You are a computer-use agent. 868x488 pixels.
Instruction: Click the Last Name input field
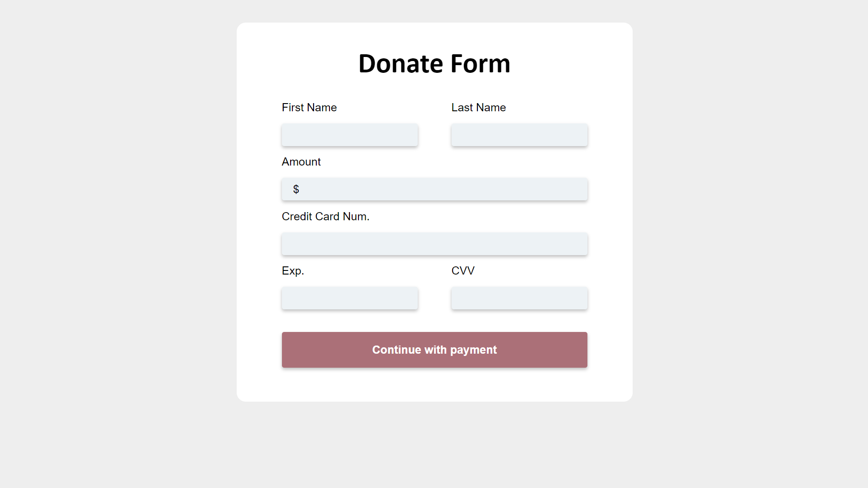pos(519,135)
